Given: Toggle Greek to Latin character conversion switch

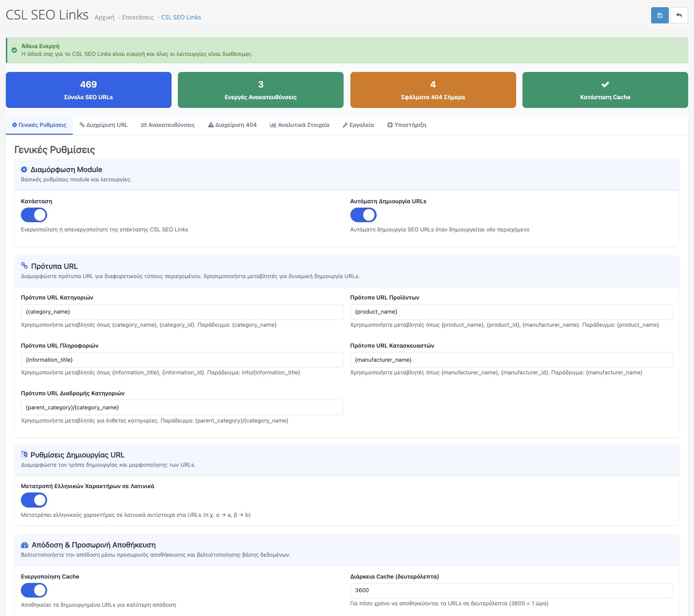Looking at the screenshot, I should (x=34, y=500).
